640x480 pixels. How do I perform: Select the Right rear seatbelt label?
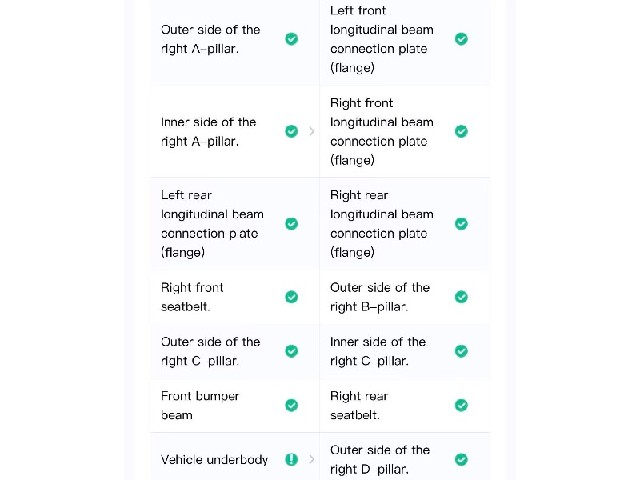[x=359, y=405]
